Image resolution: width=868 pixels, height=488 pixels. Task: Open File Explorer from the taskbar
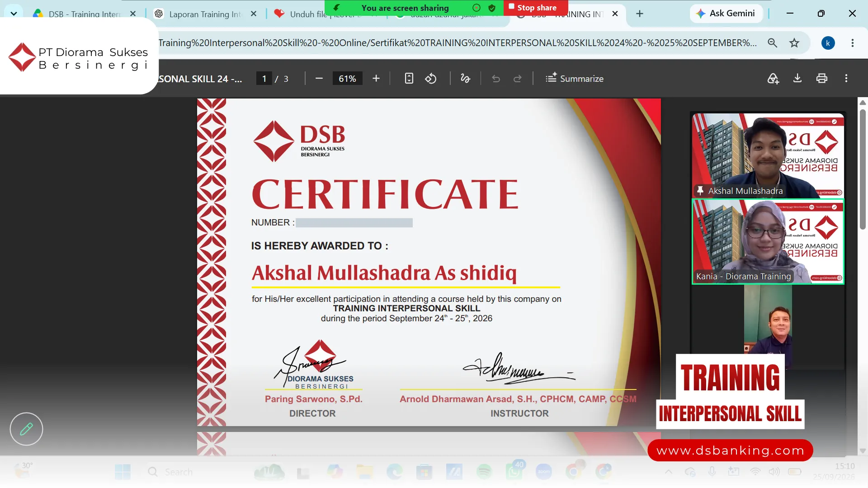[364, 472]
